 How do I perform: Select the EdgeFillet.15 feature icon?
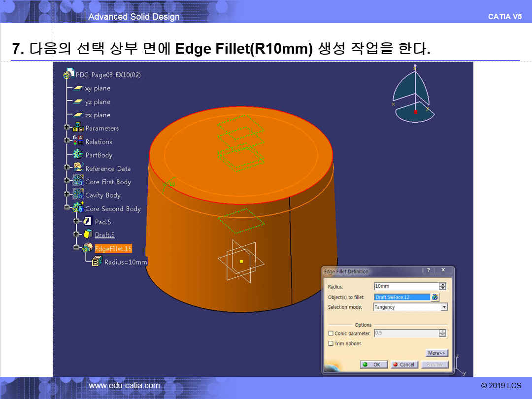click(88, 248)
